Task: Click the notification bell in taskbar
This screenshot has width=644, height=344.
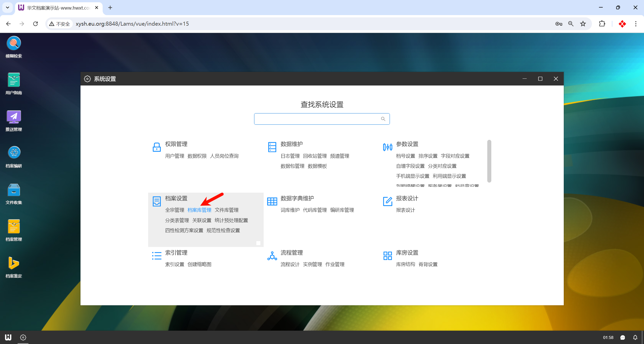Action: [x=635, y=337]
